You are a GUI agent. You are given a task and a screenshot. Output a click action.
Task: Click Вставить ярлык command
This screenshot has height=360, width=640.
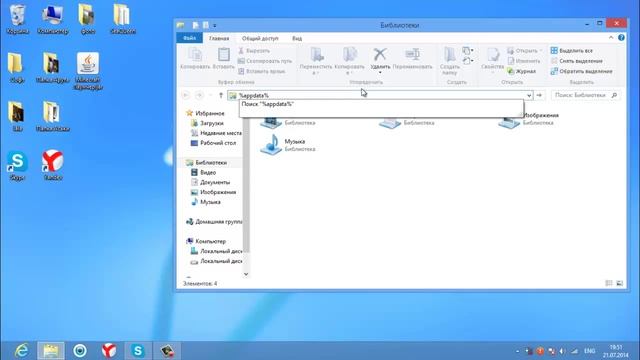click(262, 71)
